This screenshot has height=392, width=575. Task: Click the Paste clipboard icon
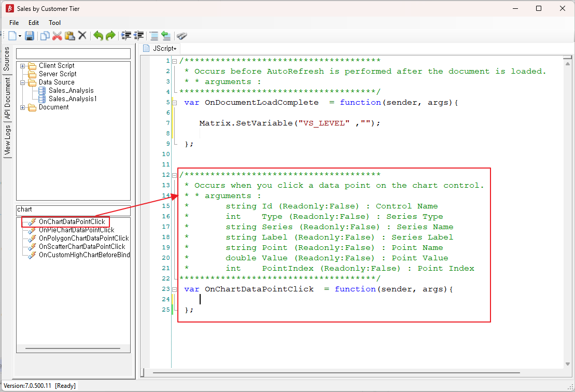pos(69,36)
